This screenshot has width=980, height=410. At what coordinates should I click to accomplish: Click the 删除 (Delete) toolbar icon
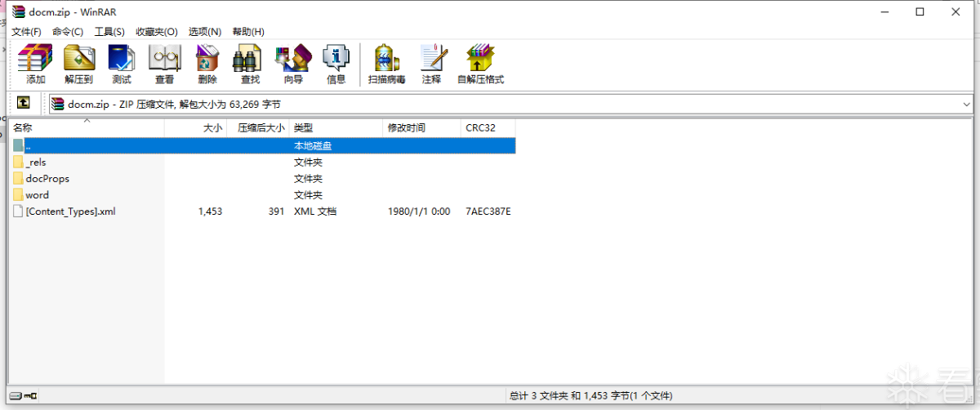[x=207, y=65]
